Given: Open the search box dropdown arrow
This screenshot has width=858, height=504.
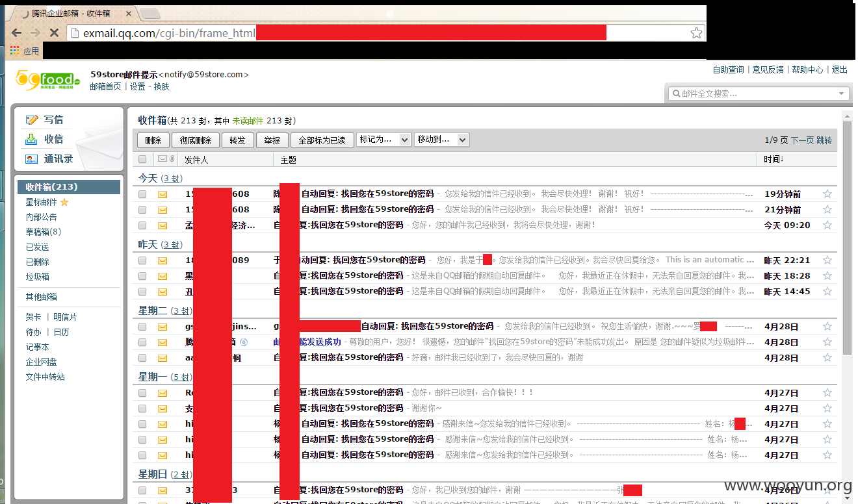Looking at the screenshot, I should pos(842,94).
